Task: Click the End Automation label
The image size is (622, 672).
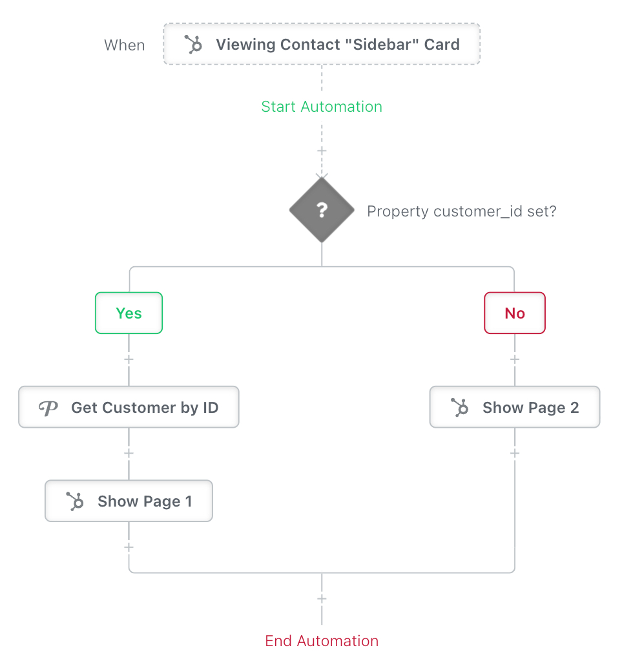Action: tap(322, 641)
